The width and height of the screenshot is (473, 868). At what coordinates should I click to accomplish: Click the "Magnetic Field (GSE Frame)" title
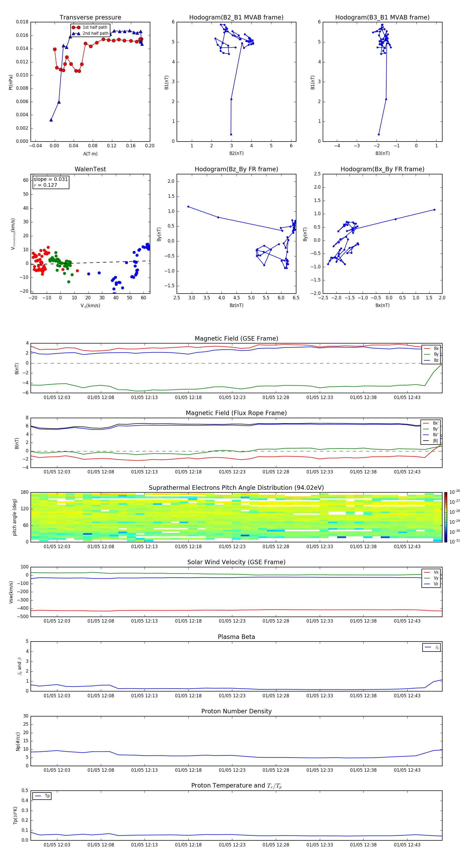(236, 339)
